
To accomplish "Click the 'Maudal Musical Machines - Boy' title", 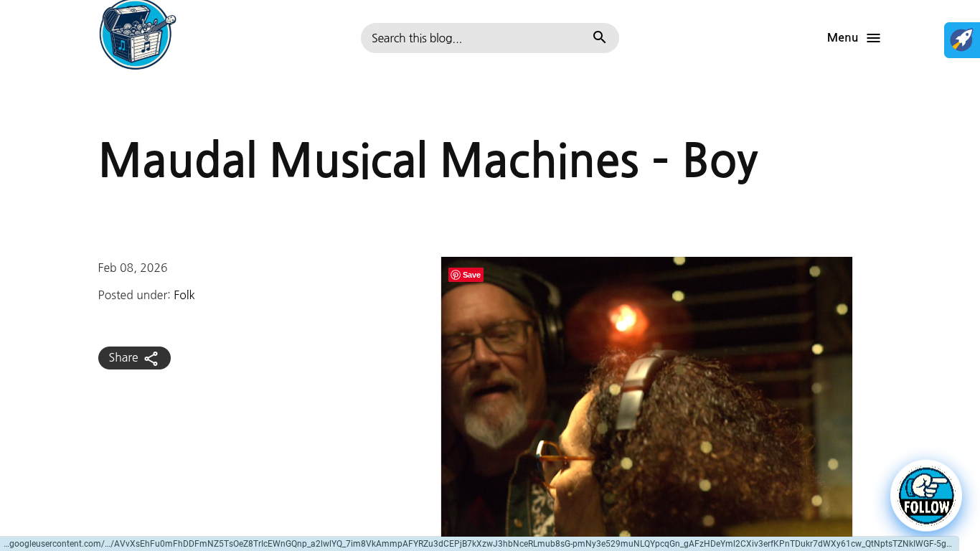I will tap(428, 160).
